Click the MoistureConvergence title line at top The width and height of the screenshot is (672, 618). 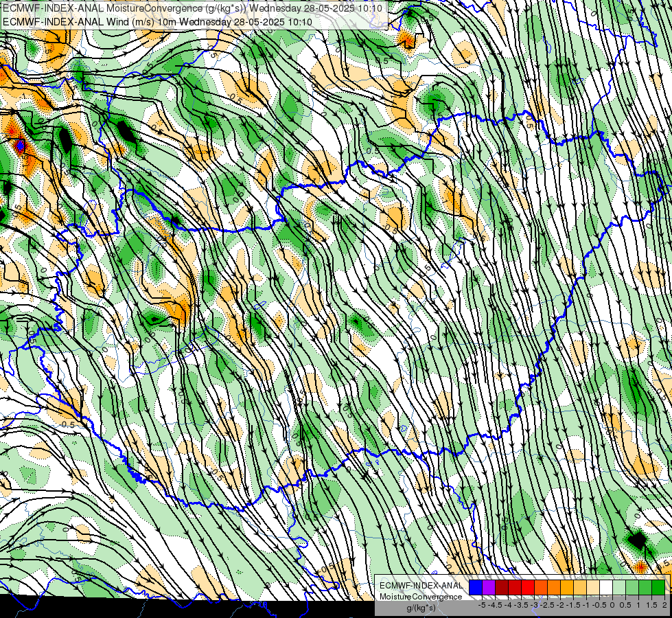tap(192, 8)
